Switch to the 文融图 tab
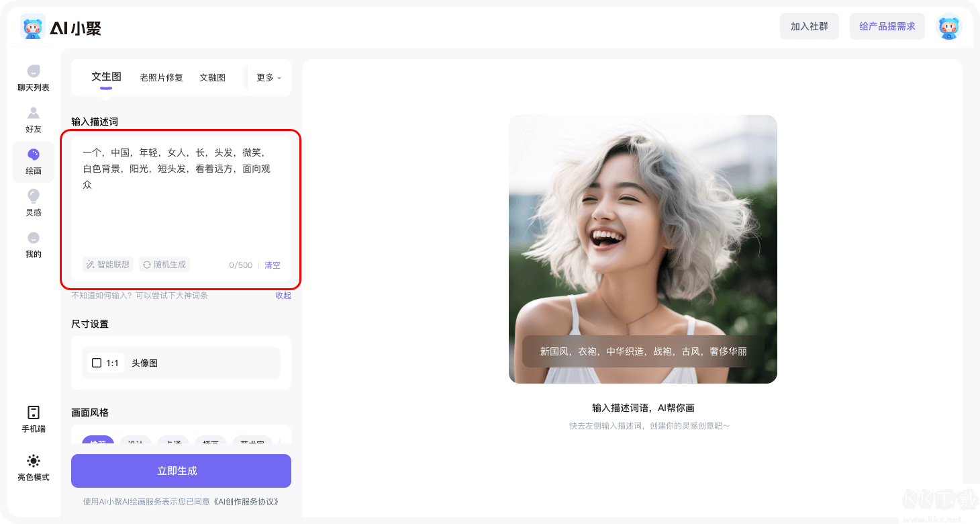The image size is (980, 524). coord(213,77)
